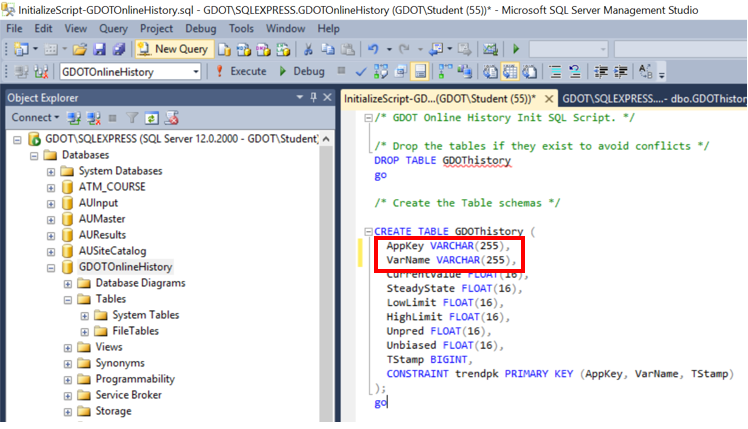This screenshot has width=748, height=429.
Task: Click the Open File folder icon
Action: 79,49
